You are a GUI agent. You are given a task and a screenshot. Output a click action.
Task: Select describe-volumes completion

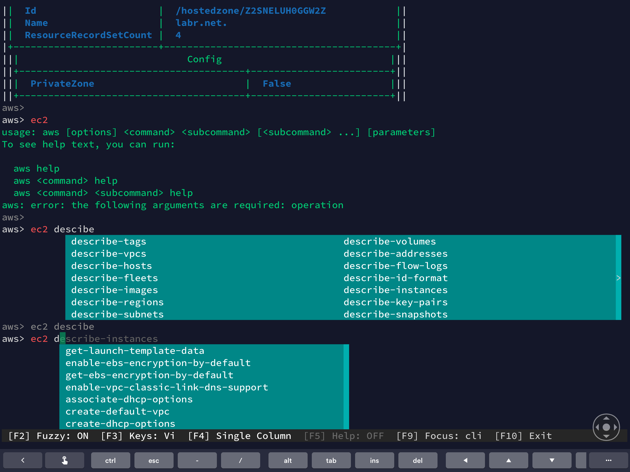(390, 241)
